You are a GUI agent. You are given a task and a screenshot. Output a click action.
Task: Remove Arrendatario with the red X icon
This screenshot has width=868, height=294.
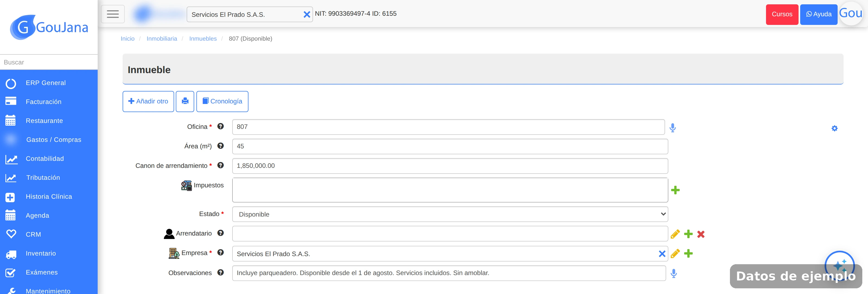pos(701,234)
